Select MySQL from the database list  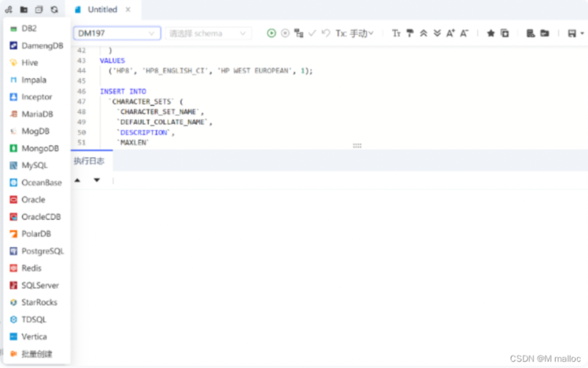coord(37,165)
